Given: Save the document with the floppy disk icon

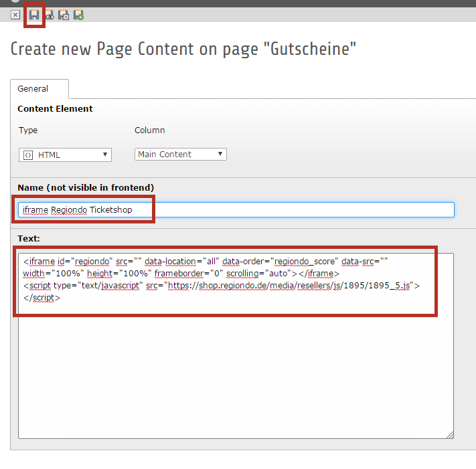Looking at the screenshot, I should click(x=34, y=15).
